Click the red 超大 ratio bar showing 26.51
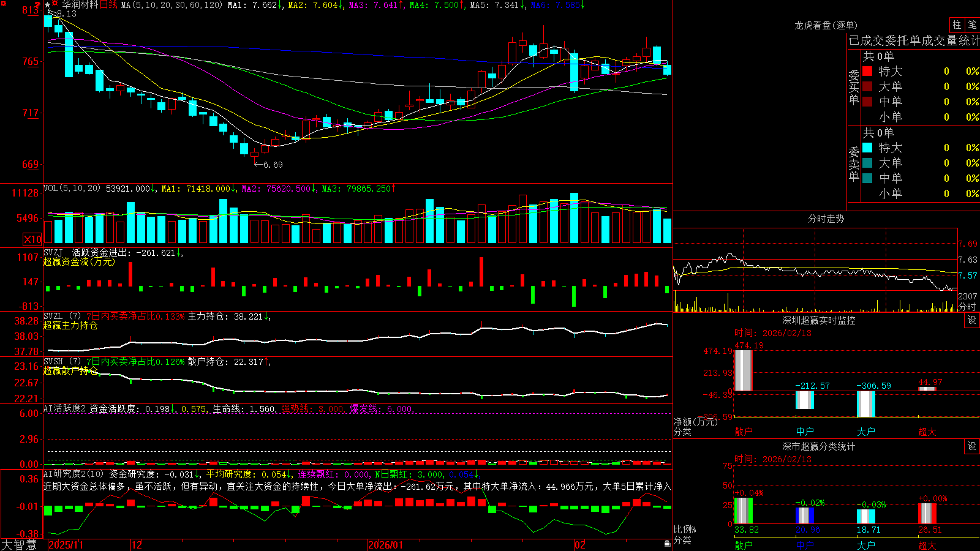Image resolution: width=980 pixels, height=551 pixels. pyautogui.click(x=927, y=514)
